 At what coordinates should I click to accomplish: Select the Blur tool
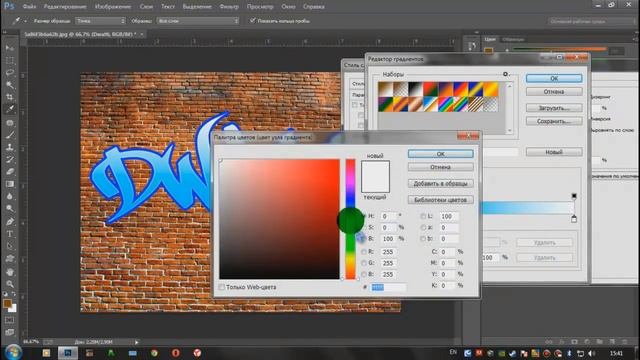[x=10, y=196]
